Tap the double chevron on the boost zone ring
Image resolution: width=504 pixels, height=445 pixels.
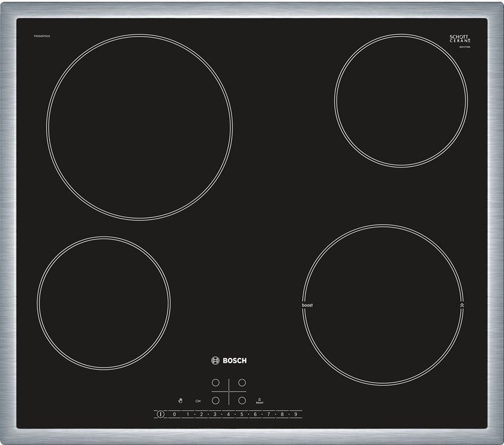point(461,305)
